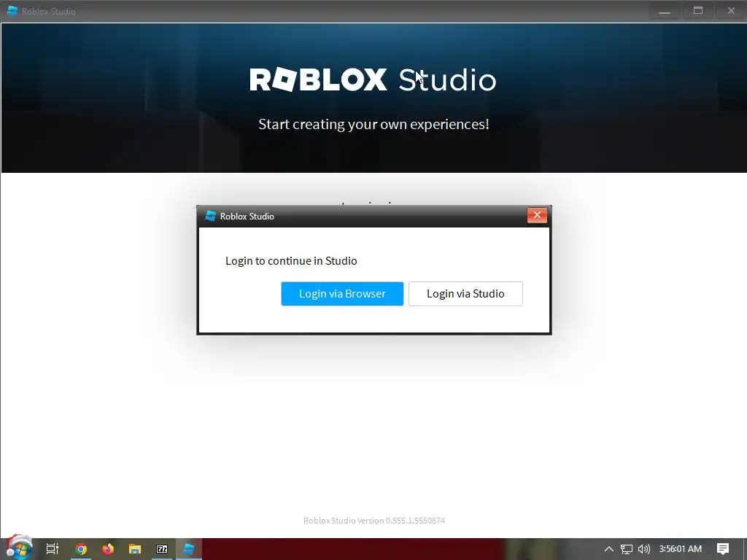Click the ROBLOX Studio logo banner
The height and width of the screenshot is (560, 747).
[x=373, y=79]
